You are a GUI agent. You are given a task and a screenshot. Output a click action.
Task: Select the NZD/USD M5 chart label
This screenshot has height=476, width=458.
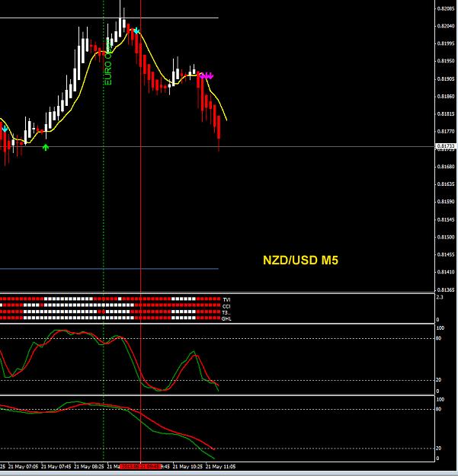(x=300, y=260)
